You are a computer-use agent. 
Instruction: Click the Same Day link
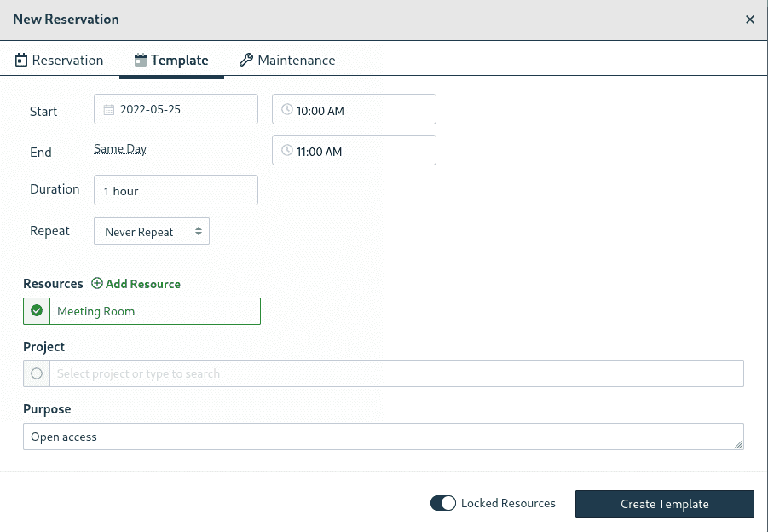[x=119, y=148]
